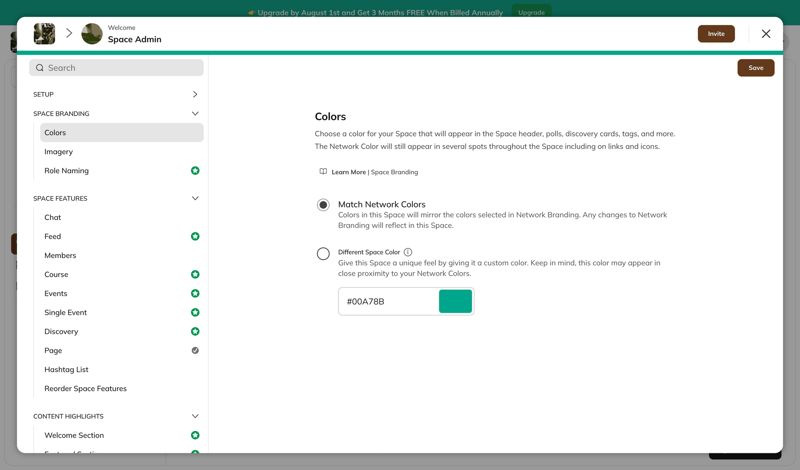Click Upgrade button in the top banner

click(x=531, y=12)
